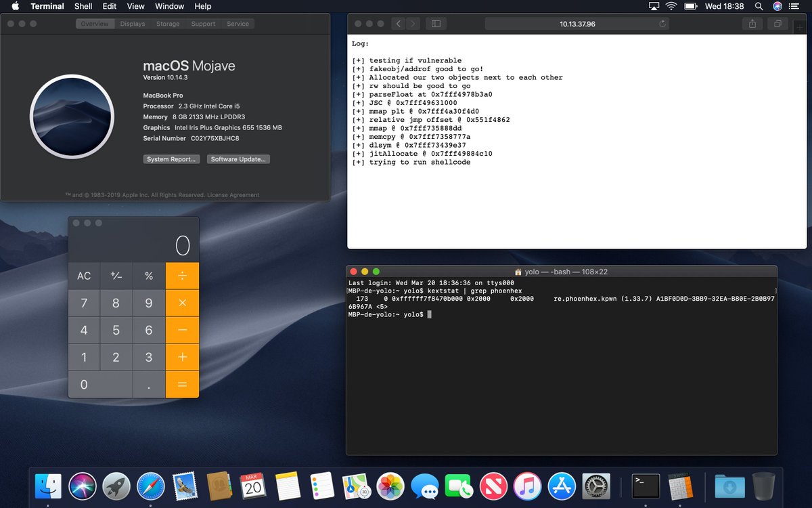Click digit 7 on Calculator

84,303
